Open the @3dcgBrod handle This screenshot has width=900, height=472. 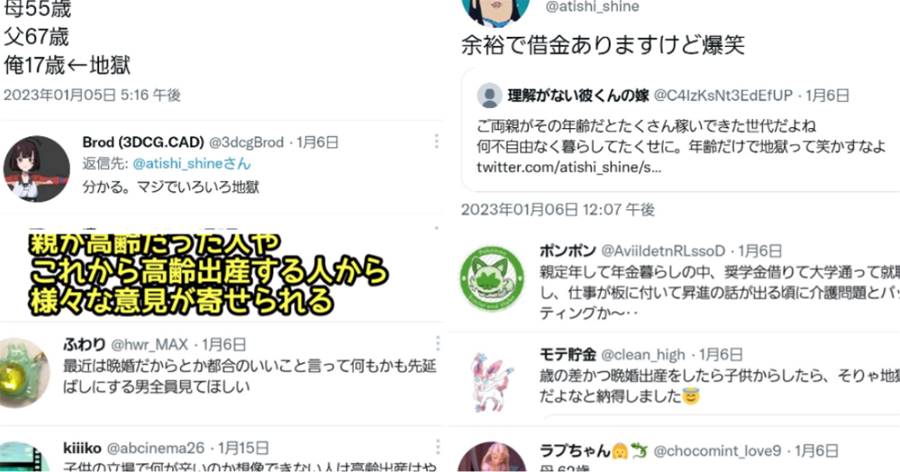[246, 142]
